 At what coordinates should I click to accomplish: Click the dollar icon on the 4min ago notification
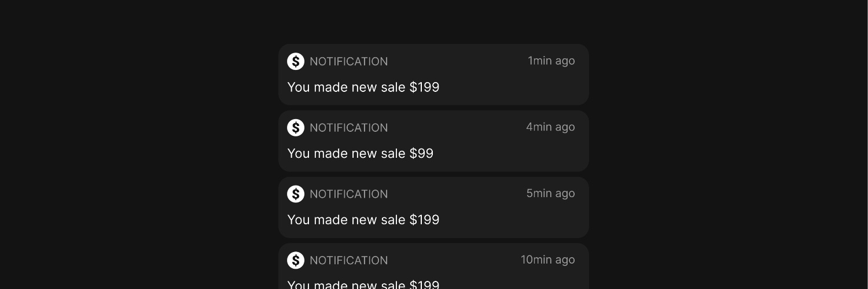tap(296, 128)
